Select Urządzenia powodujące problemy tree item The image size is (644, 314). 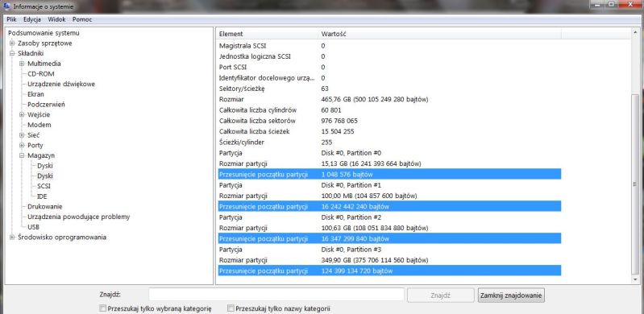(79, 217)
